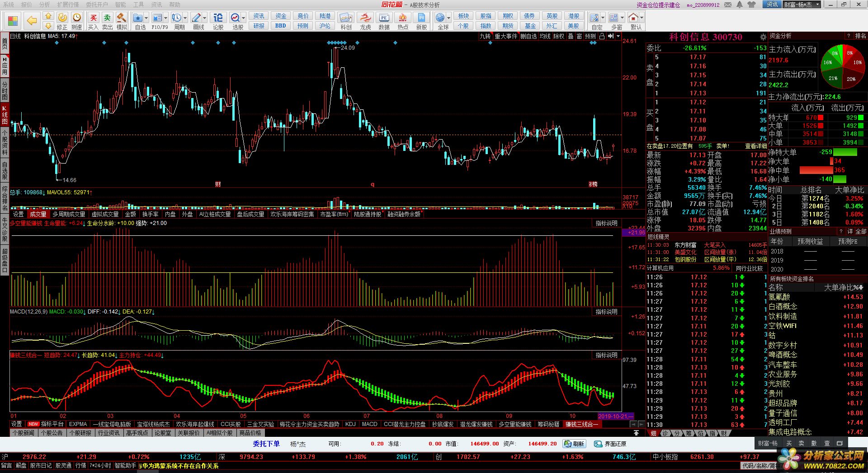Viewport: 868px width, 473px height.
Task: Switch to the 换手率 indicator tab
Action: 150,214
